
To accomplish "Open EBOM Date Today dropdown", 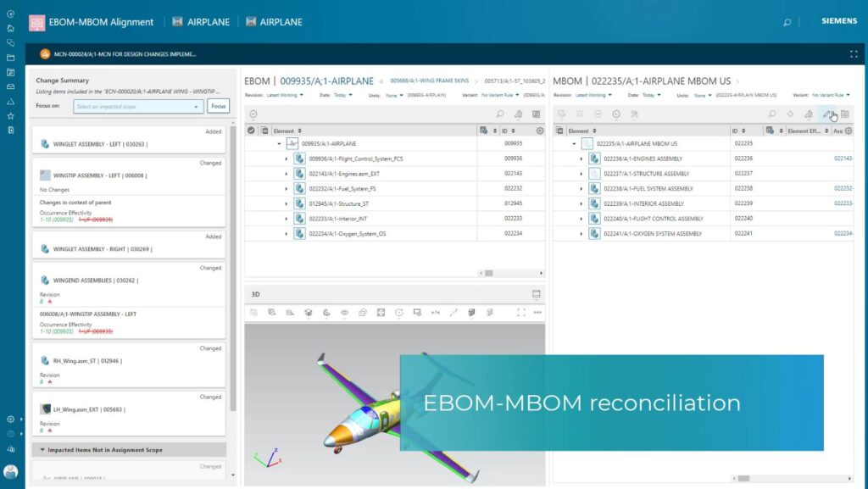I will [343, 95].
